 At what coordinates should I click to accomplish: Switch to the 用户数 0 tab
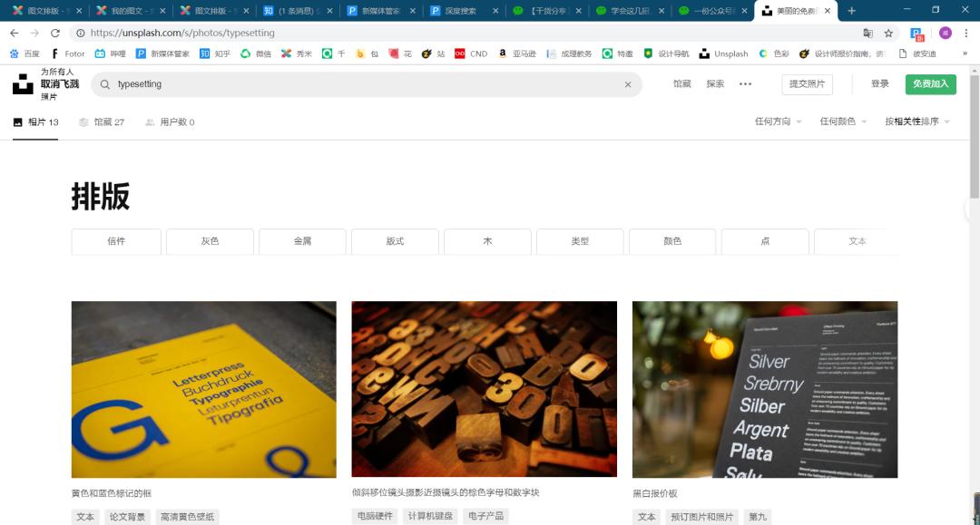click(169, 122)
